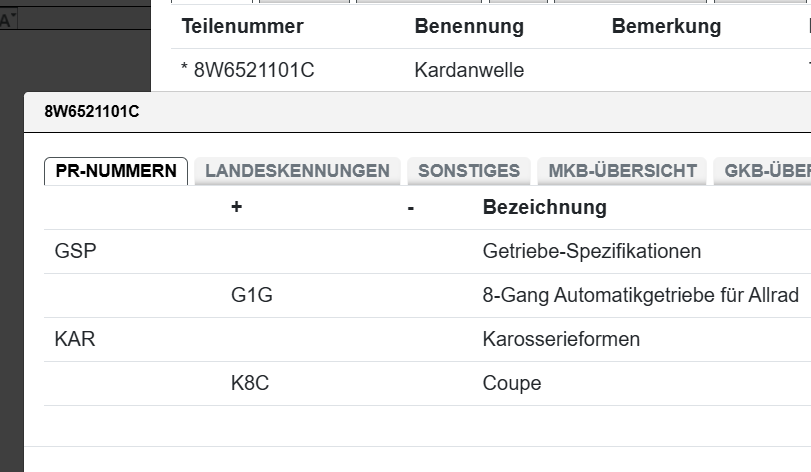Viewport: 811px width, 472px height.
Task: Click the plus column header
Action: [x=236, y=208]
